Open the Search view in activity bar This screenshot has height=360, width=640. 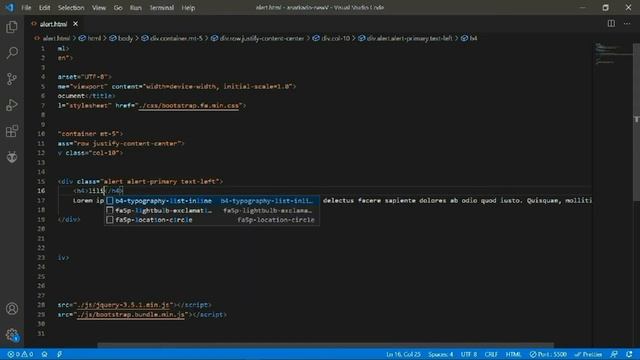tap(12, 53)
